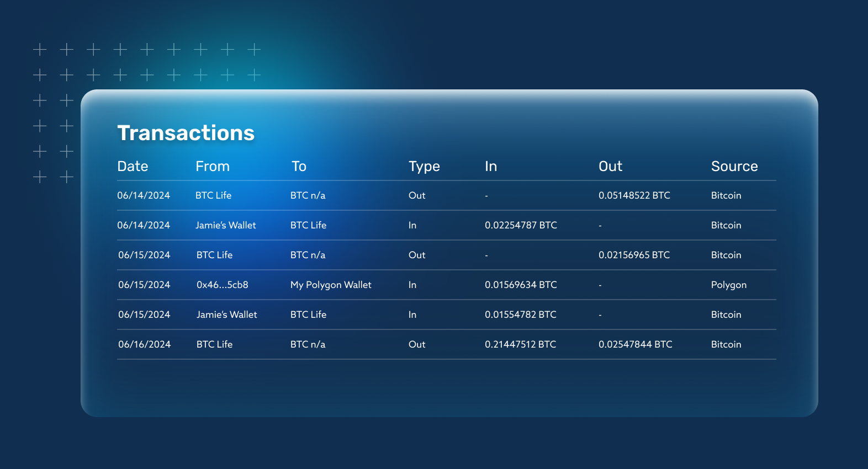Select the Out column header
Viewport: 868px width, 469px height.
(x=610, y=166)
